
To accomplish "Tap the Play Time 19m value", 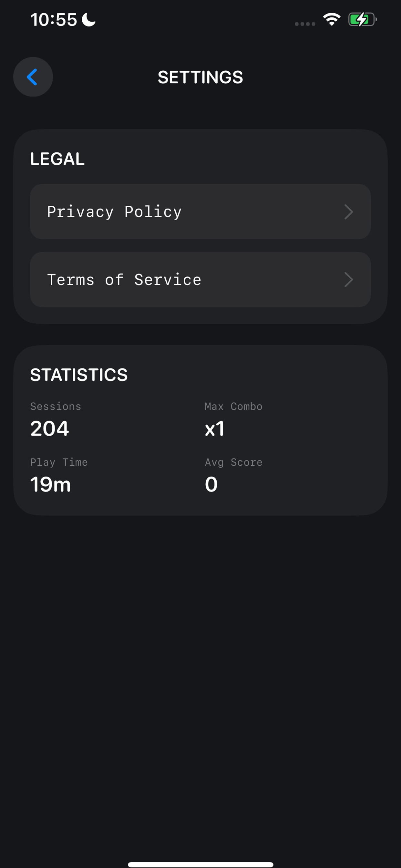I will point(51,485).
